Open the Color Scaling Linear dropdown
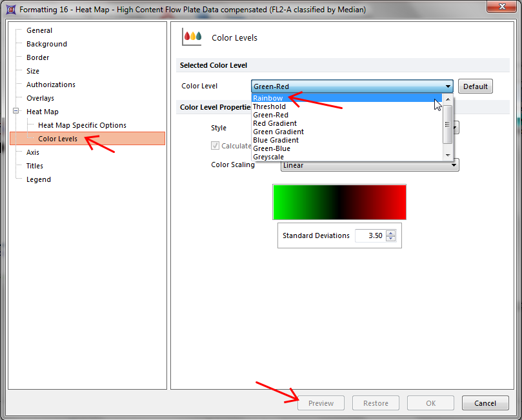Image resolution: width=522 pixels, height=420 pixels. click(370, 165)
